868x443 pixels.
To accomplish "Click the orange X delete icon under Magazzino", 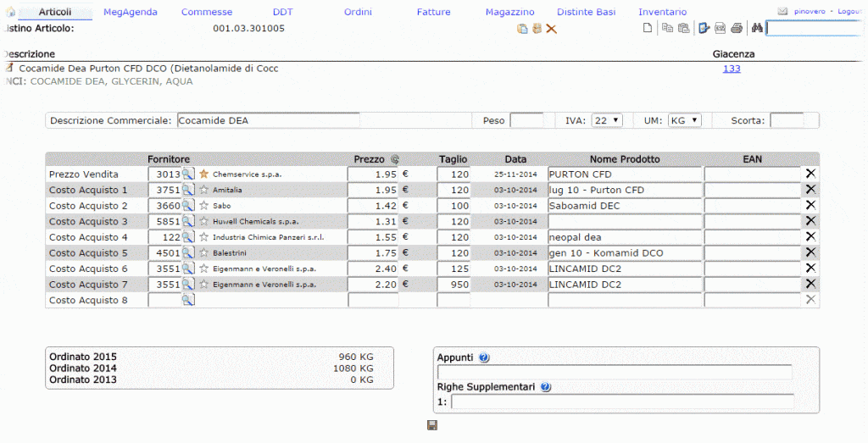I will click(551, 29).
